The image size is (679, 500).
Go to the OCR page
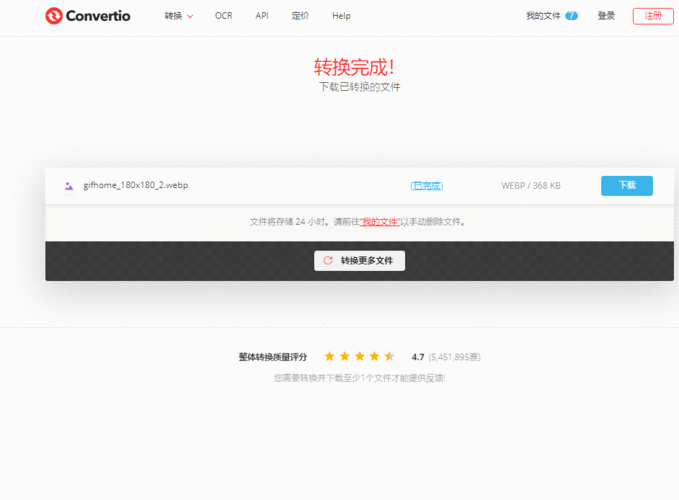pos(223,16)
